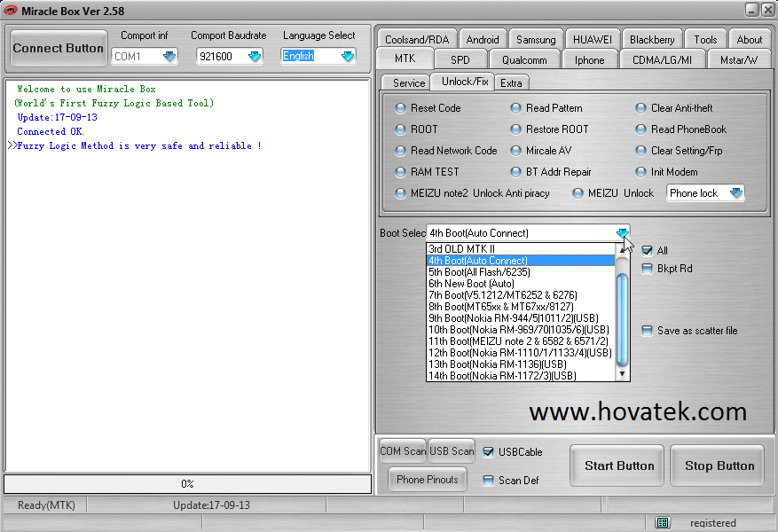Click highlighted 4th Boot(Auto Connect) entry

point(520,261)
